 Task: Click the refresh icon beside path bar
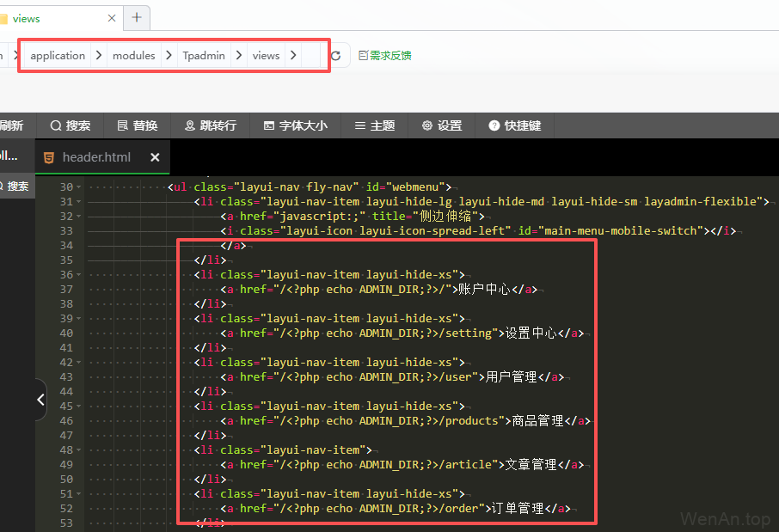pyautogui.click(x=335, y=56)
